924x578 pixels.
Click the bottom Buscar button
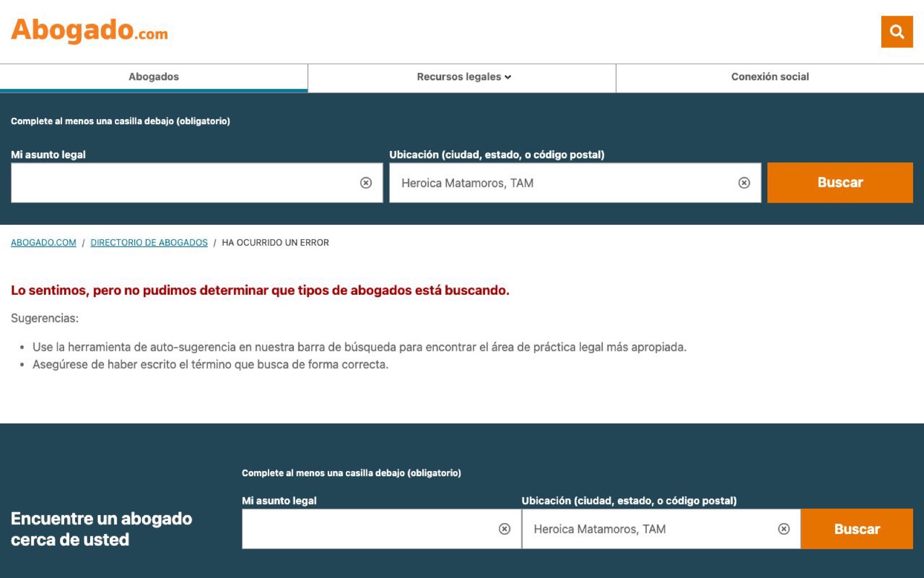pos(856,529)
